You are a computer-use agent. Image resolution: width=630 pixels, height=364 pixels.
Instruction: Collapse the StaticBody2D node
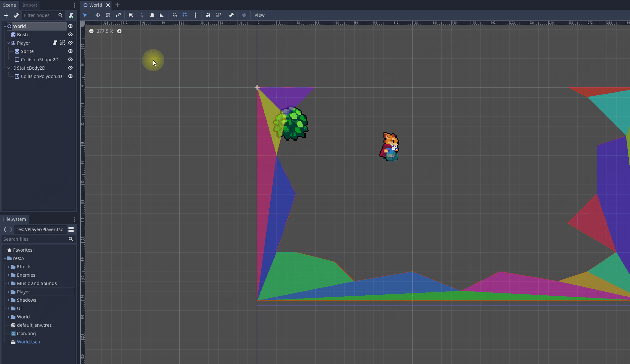9,68
